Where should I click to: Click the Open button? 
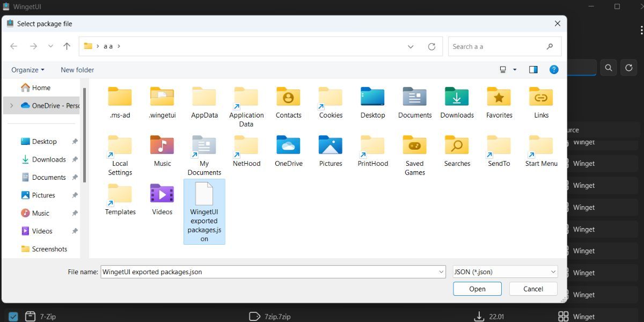click(x=477, y=289)
